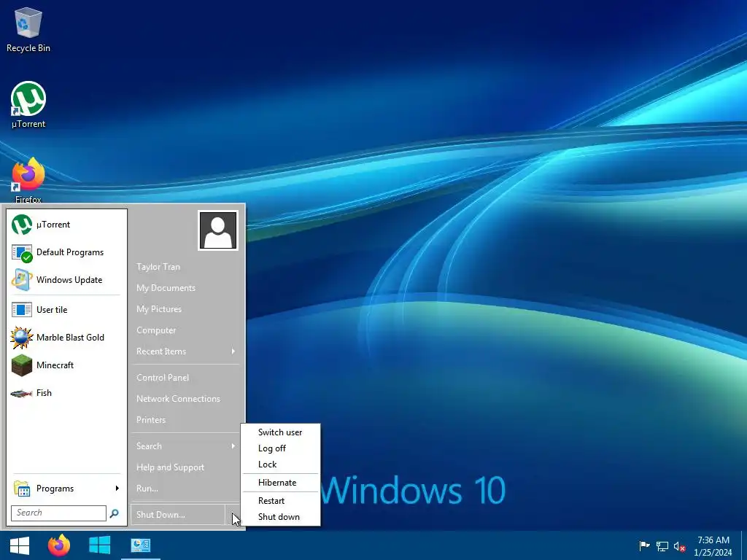Click the taskbar clock and date
The height and width of the screenshot is (560, 747).
pos(713,545)
